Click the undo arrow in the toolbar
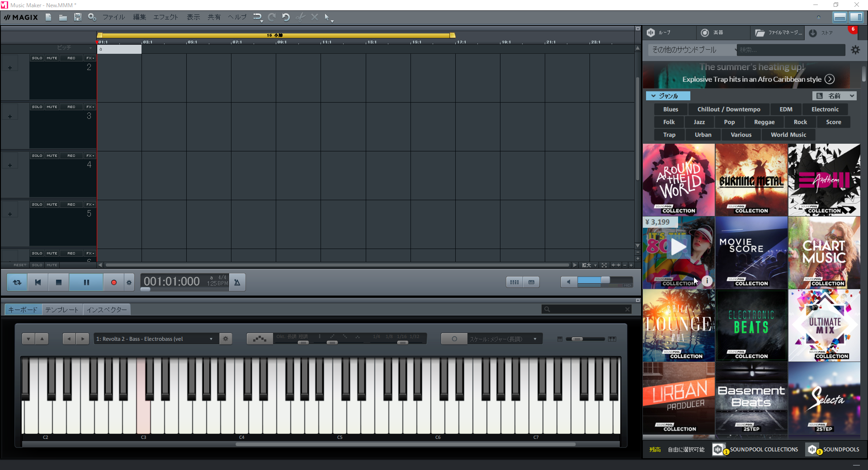Viewport: 868px width, 470px height. [286, 17]
